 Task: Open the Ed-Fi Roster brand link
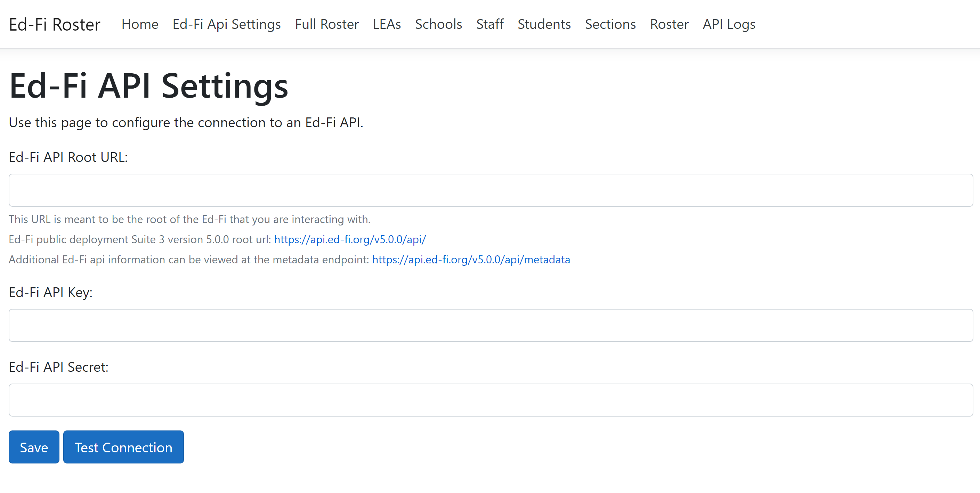[x=54, y=24]
